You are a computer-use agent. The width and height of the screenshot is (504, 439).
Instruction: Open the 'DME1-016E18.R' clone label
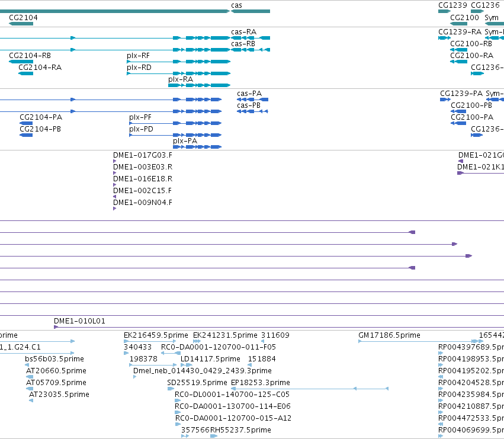143,179
